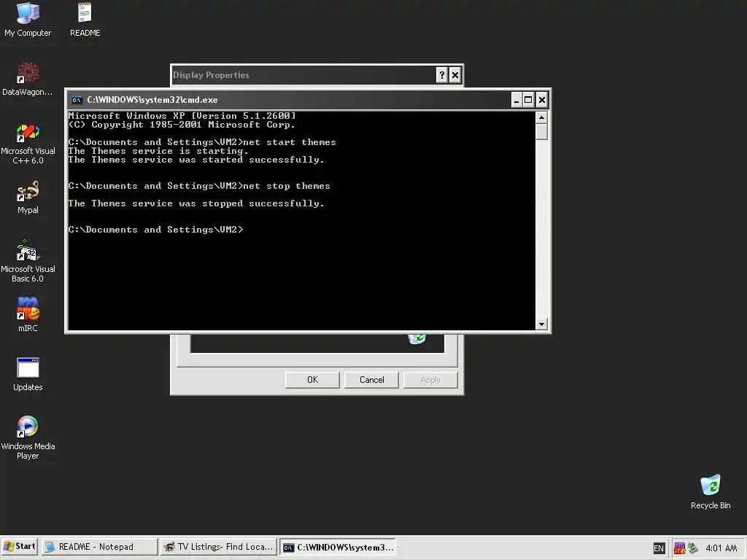Minimize the cmd.exe window
Screen dimensions: 747x560
coord(516,100)
